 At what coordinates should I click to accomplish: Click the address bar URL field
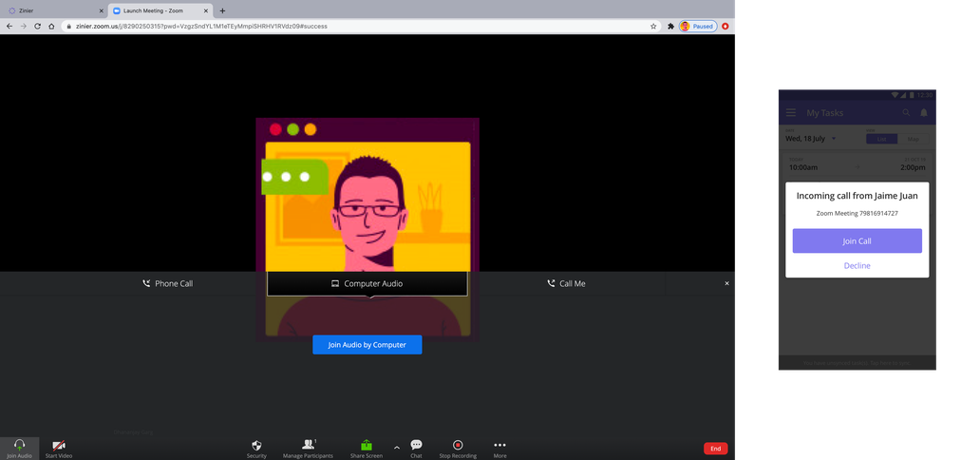pyautogui.click(x=359, y=27)
